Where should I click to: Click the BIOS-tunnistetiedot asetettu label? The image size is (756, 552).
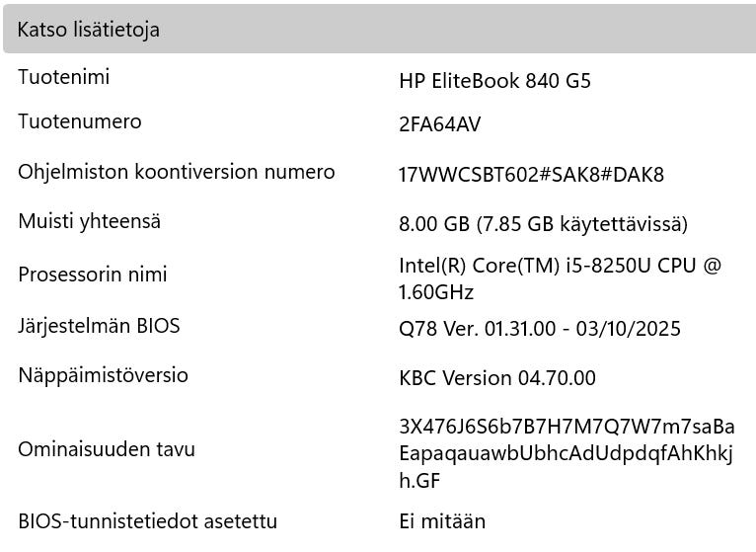click(x=147, y=520)
